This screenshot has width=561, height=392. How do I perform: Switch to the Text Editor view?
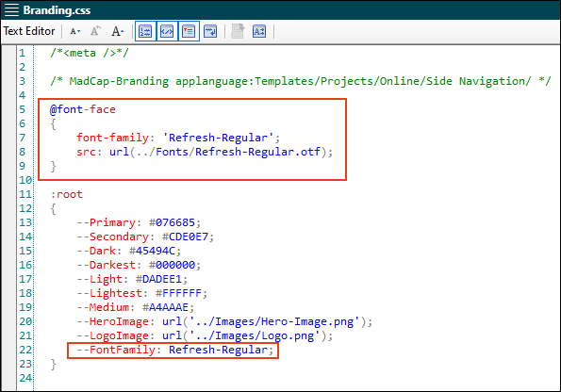pos(29,31)
